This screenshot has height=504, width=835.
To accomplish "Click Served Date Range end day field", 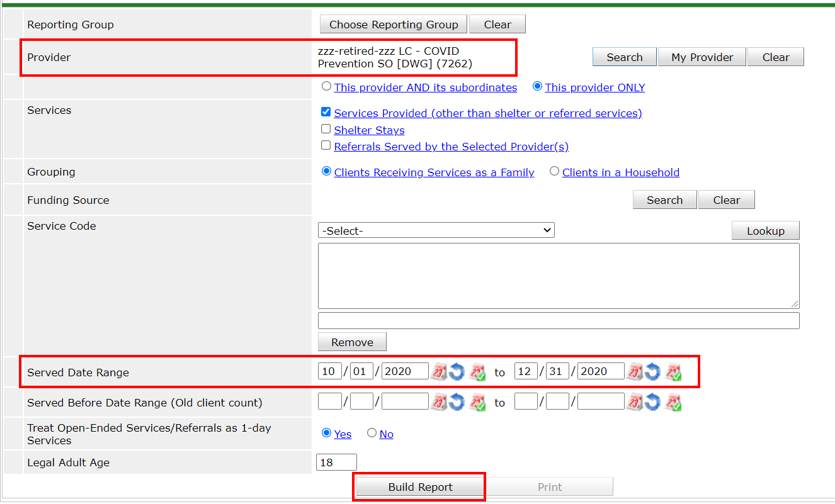I will [x=557, y=371].
